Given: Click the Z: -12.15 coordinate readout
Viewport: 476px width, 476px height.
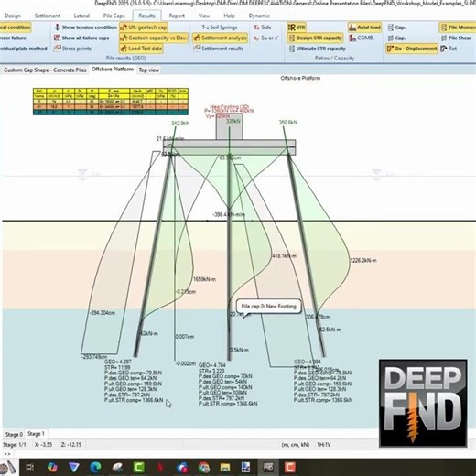Looking at the screenshot, I should pyautogui.click(x=71, y=445).
